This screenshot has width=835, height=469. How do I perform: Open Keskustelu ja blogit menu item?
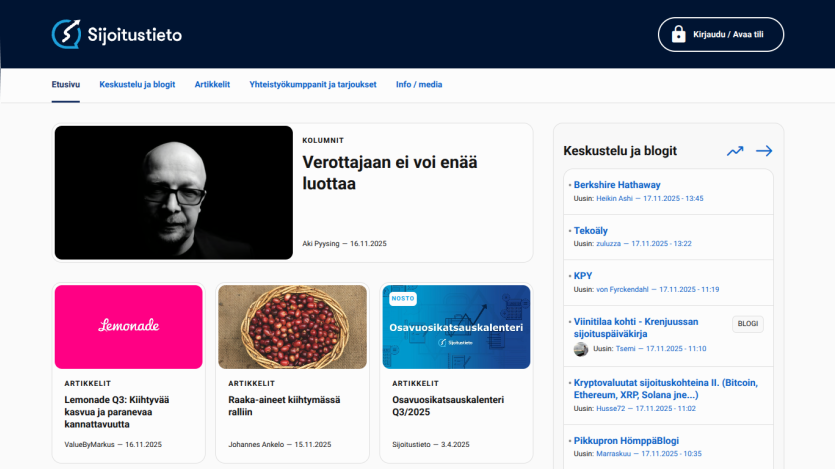[x=137, y=85]
